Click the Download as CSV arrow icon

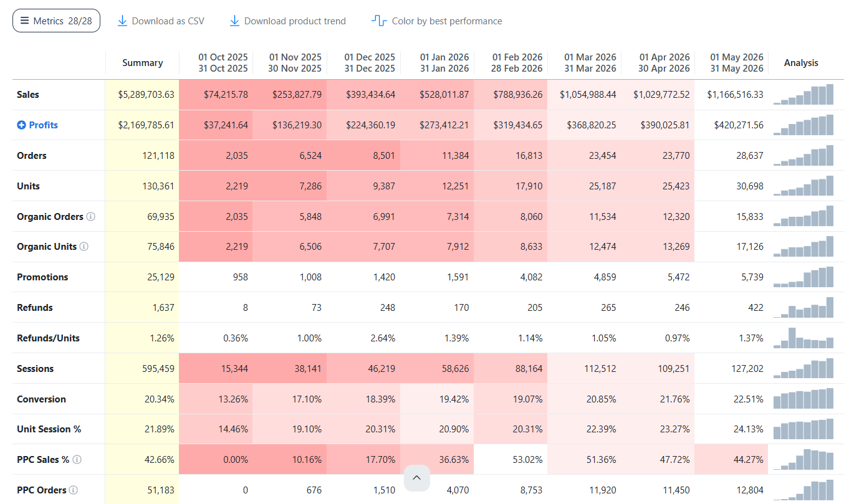(122, 21)
